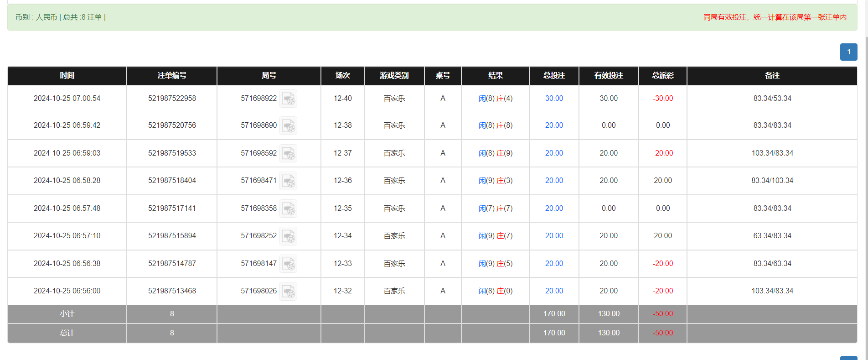Click total bet link for session 12-32
The width and height of the screenshot is (868, 360).
(x=554, y=291)
